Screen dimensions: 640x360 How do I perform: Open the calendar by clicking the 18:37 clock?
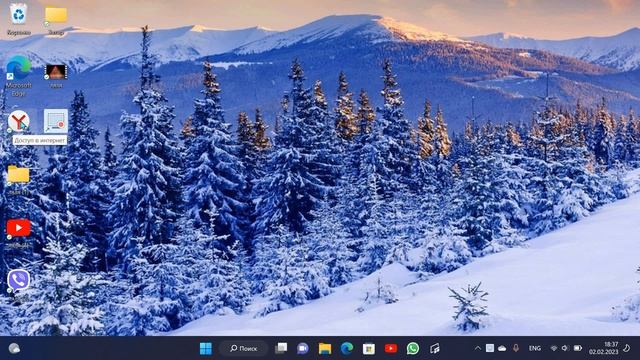tap(603, 348)
